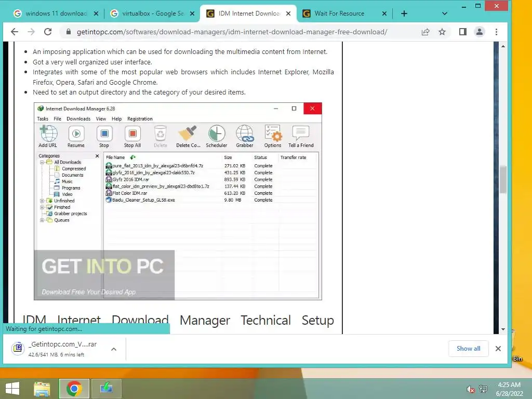Viewport: 532px width, 399px height.
Task: Expand download item options chevron
Action: click(x=114, y=349)
